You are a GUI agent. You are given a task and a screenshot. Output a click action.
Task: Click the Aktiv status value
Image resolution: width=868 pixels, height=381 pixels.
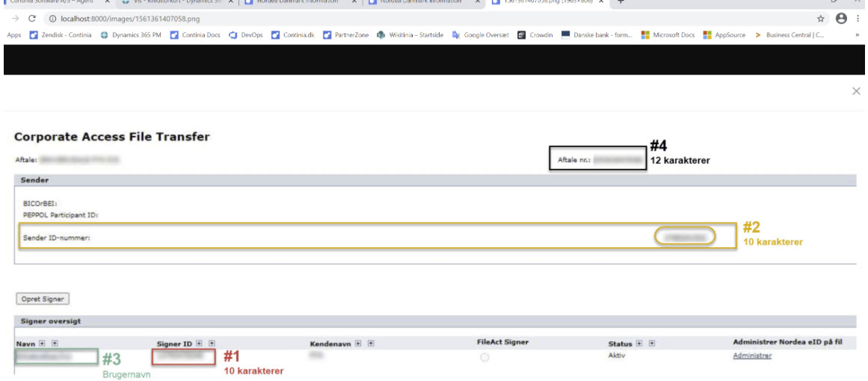coord(616,356)
